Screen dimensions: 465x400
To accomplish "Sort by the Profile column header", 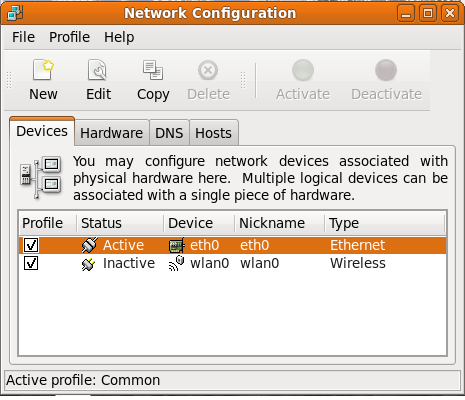I will [x=48, y=223].
